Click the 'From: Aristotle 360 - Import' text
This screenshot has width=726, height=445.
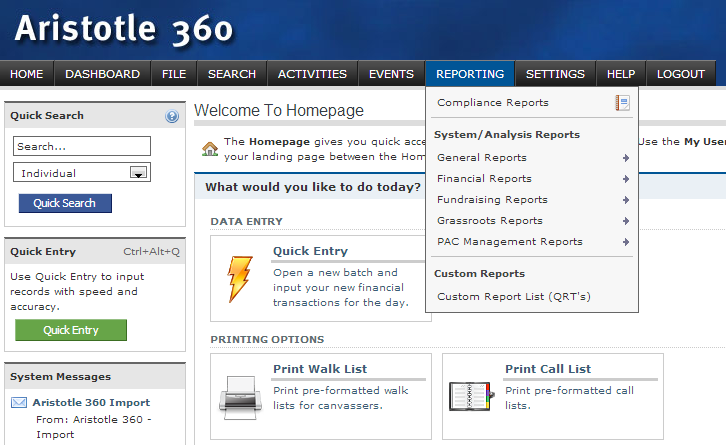click(x=94, y=427)
